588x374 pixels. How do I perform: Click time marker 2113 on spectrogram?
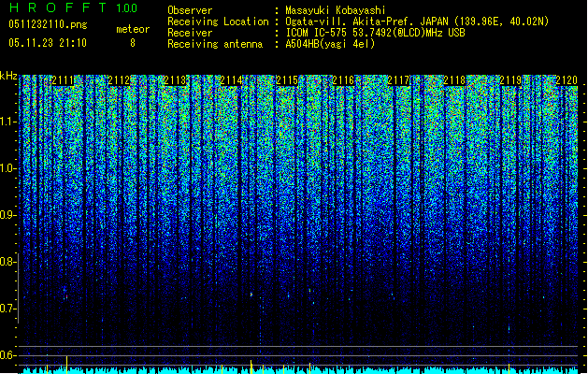click(175, 80)
